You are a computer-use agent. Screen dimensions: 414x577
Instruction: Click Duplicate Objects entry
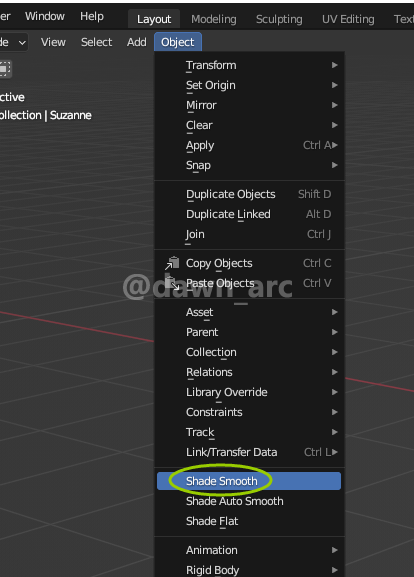(x=249, y=194)
